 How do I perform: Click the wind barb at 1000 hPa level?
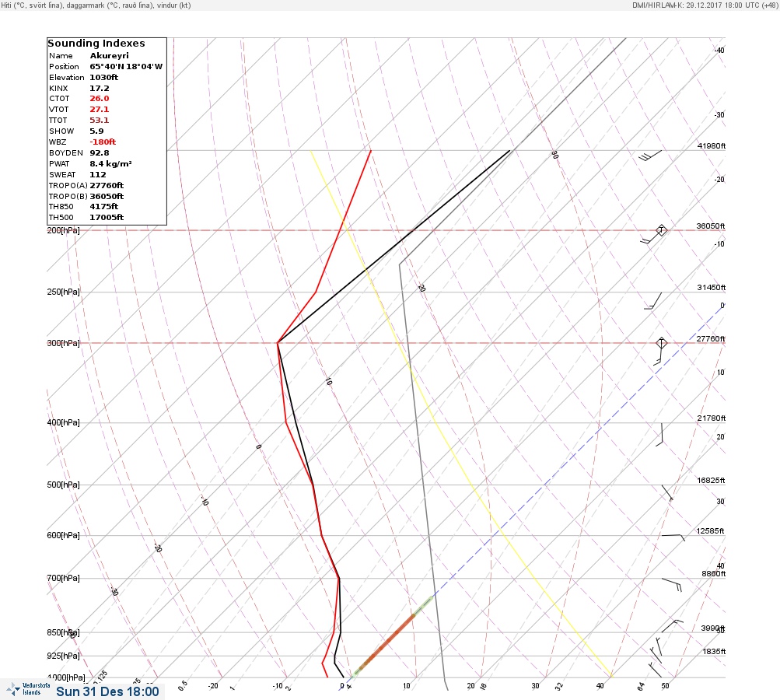click(x=655, y=670)
